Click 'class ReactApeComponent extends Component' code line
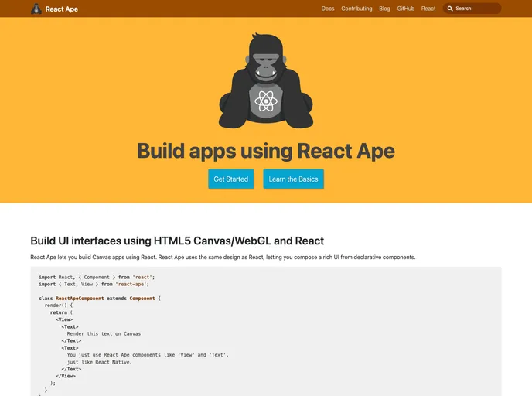The width and height of the screenshot is (532, 396). [x=100, y=299]
